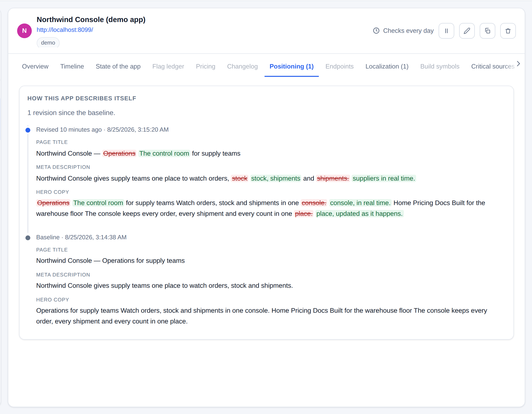The height and width of the screenshot is (414, 532).
Task: Click baseline title 'Operations for supply teams'
Action: pos(143,261)
